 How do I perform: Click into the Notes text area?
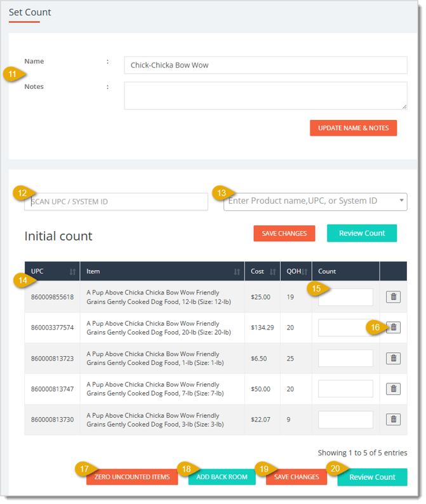(265, 95)
